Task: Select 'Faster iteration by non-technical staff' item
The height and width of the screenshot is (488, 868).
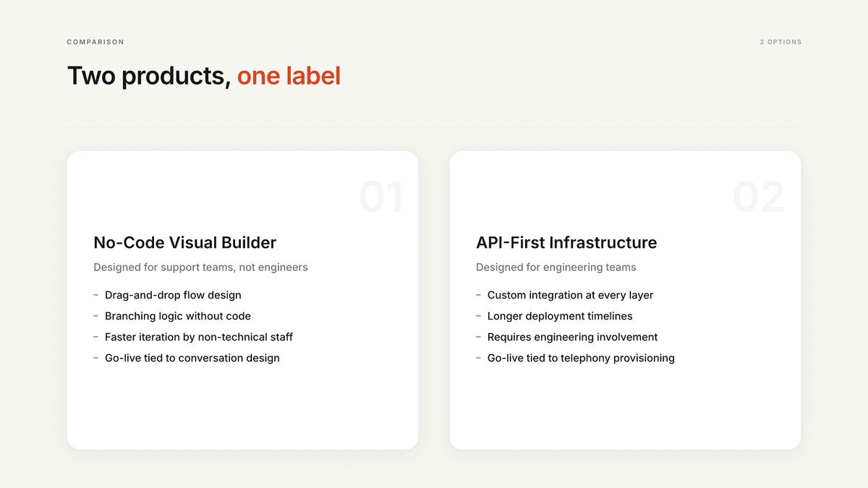Action: tap(199, 337)
